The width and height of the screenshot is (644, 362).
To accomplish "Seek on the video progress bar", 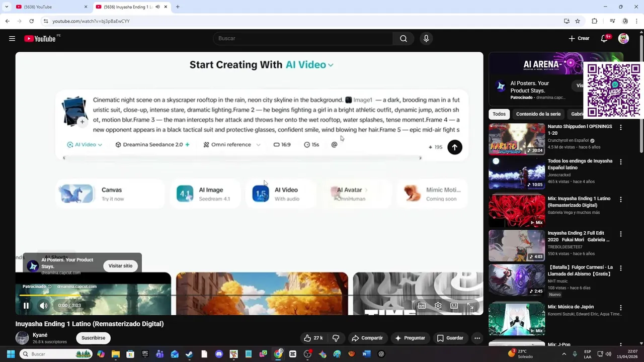I will pyautogui.click(x=249, y=296).
